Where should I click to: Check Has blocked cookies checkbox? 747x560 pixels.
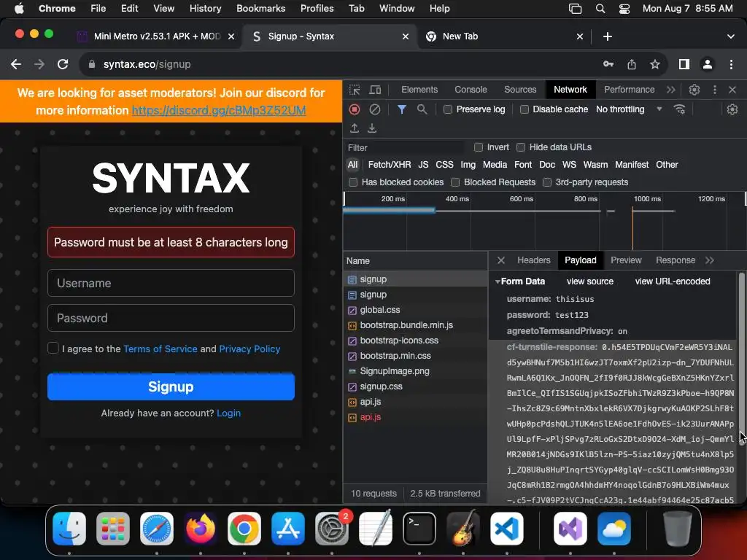(x=353, y=182)
